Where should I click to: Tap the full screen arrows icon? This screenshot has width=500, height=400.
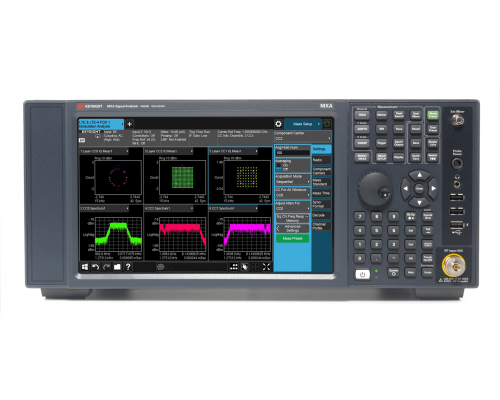(266, 267)
